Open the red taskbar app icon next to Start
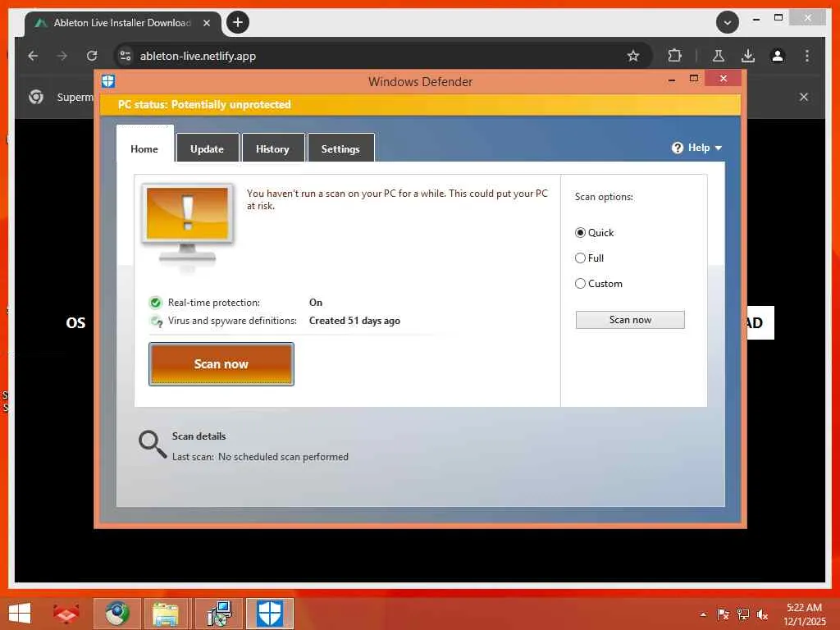 (x=66, y=614)
